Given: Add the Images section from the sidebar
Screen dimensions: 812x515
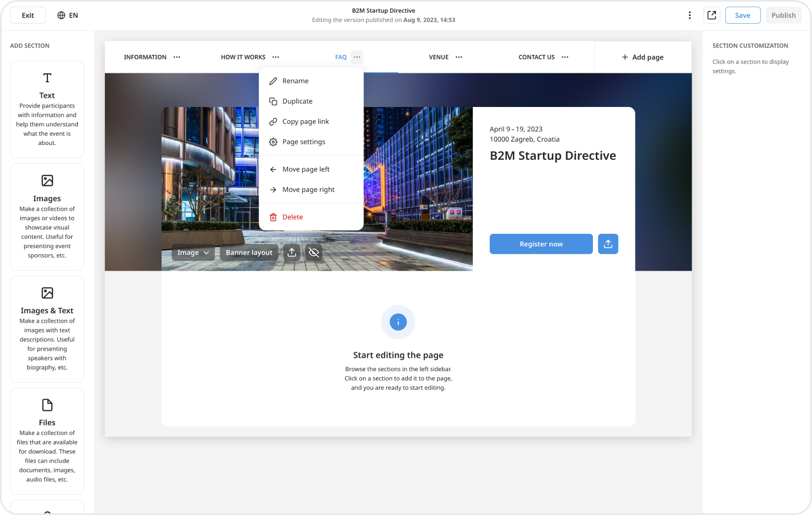Looking at the screenshot, I should (47, 217).
